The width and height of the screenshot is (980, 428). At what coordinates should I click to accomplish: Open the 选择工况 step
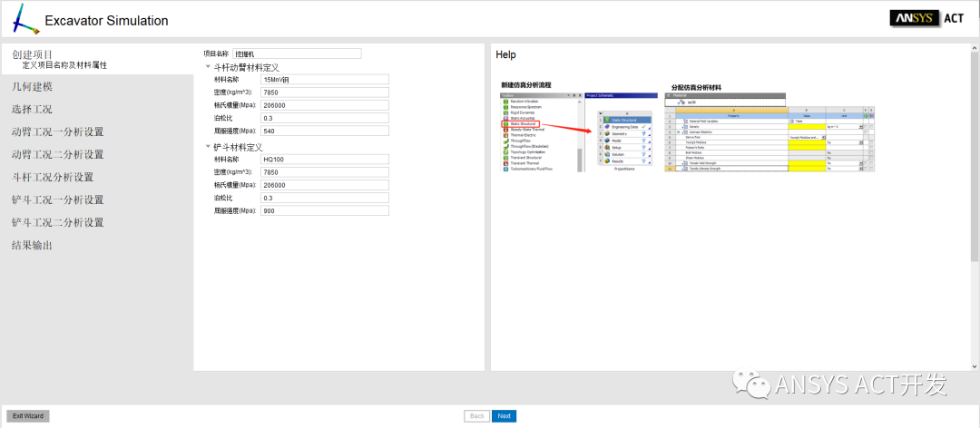click(x=32, y=110)
